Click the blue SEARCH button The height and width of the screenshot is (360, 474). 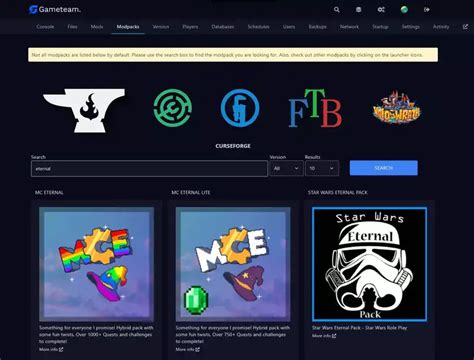(383, 168)
